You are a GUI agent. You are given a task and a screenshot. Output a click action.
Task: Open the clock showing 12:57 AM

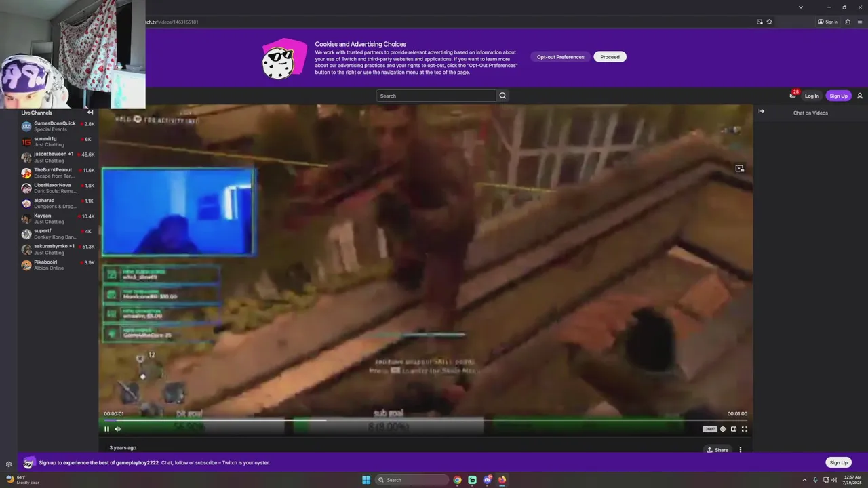click(852, 480)
